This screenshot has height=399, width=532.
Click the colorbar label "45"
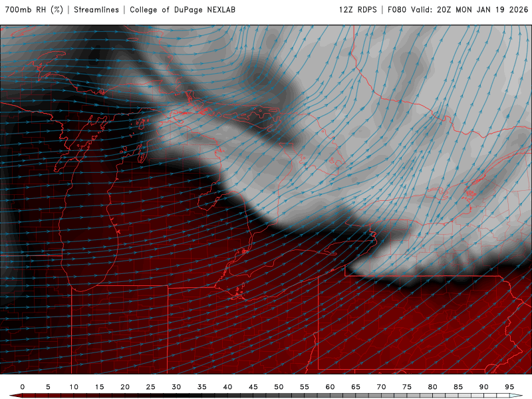point(253,387)
